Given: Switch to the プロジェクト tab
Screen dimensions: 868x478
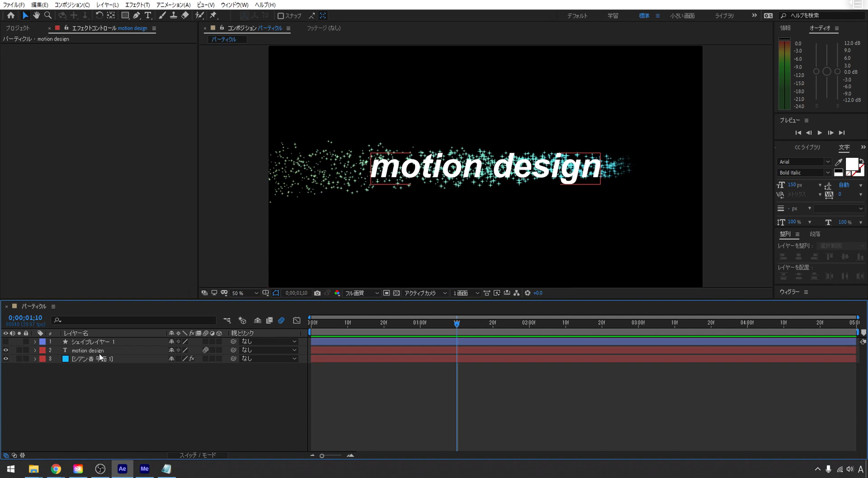Looking at the screenshot, I should (18, 28).
